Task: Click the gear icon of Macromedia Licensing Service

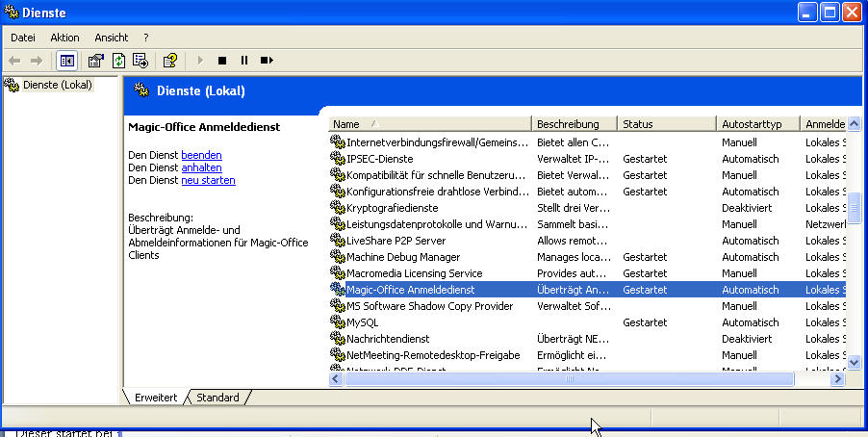Action: (338, 273)
